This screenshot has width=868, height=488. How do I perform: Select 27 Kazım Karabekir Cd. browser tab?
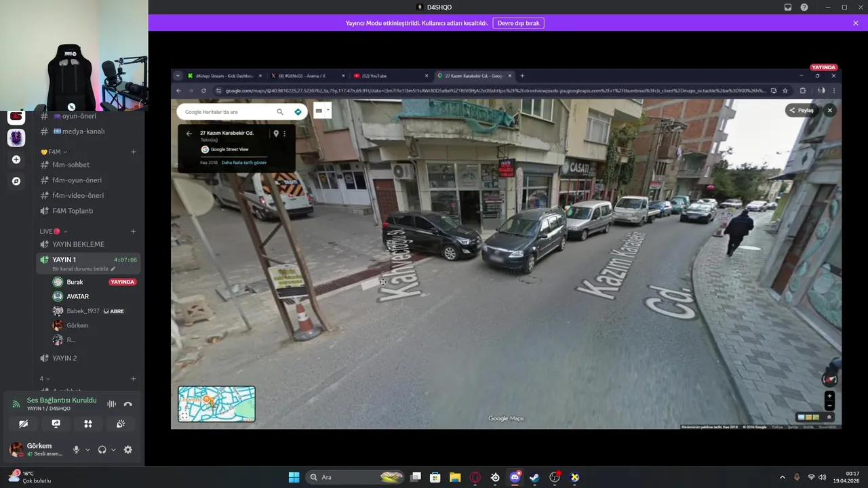tap(474, 76)
